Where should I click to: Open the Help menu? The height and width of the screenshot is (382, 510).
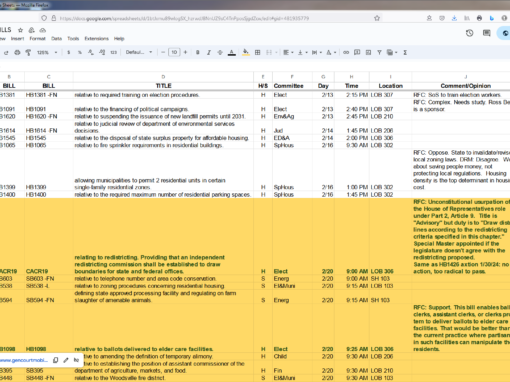(x=119, y=39)
